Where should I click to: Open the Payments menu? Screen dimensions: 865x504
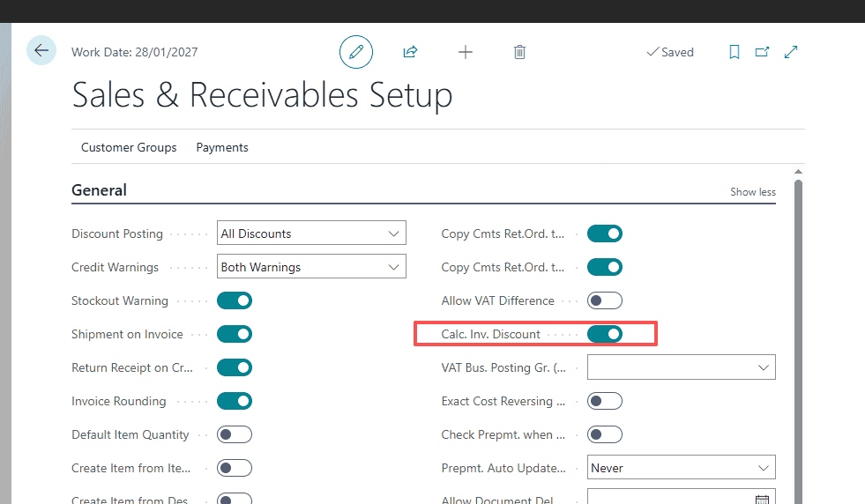222,147
